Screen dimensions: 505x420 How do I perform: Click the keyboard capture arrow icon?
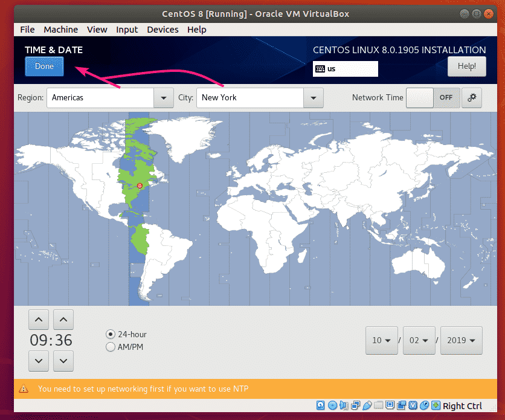tap(436, 405)
